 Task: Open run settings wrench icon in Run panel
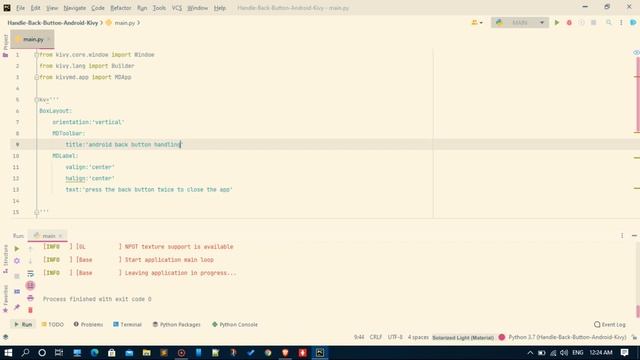[17, 261]
